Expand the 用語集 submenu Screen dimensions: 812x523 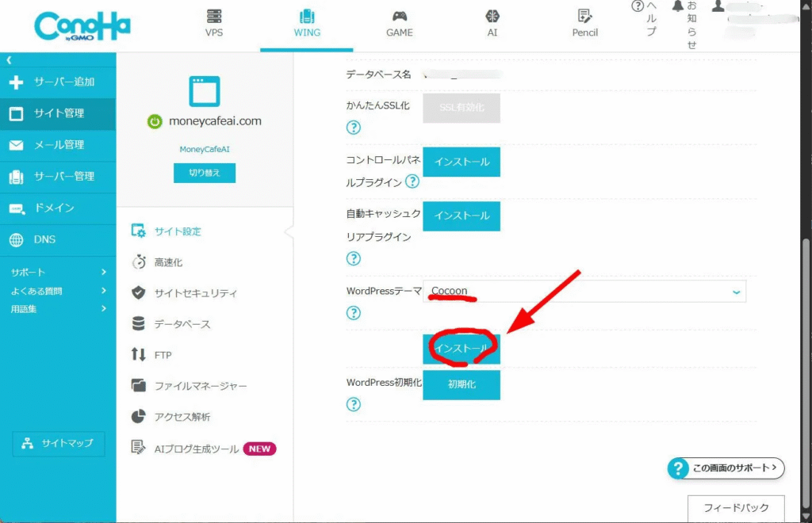(58, 309)
